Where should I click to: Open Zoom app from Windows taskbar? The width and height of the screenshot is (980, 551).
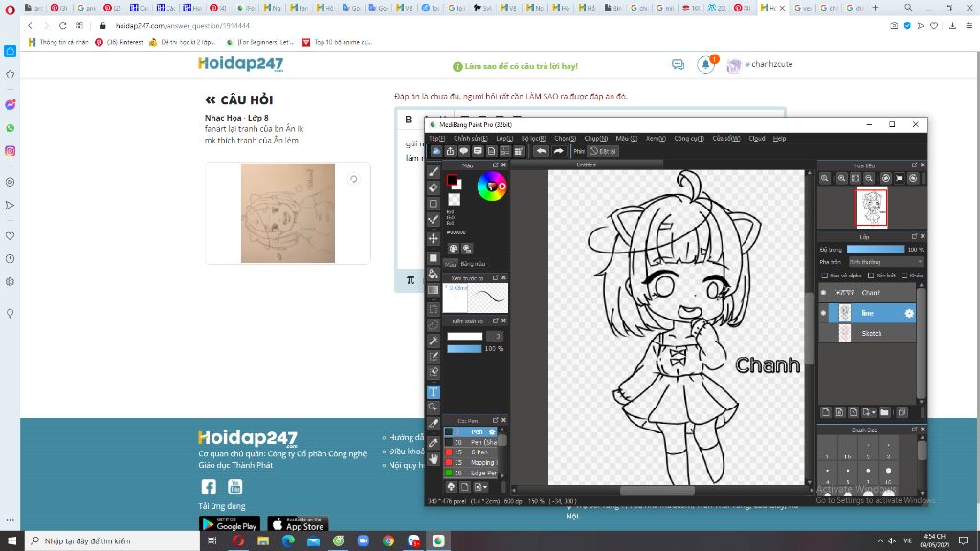(363, 540)
